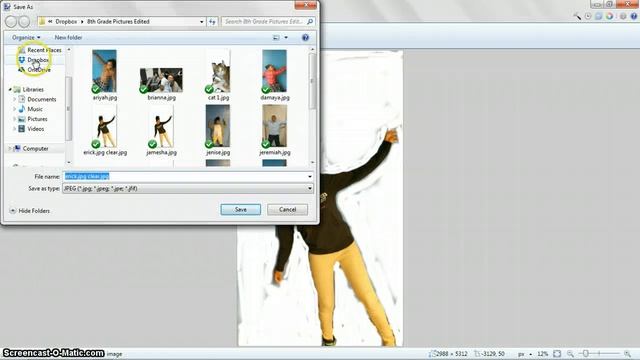The height and width of the screenshot is (360, 640).
Task: Click the Dropbox segment in the address bar
Action: point(66,22)
